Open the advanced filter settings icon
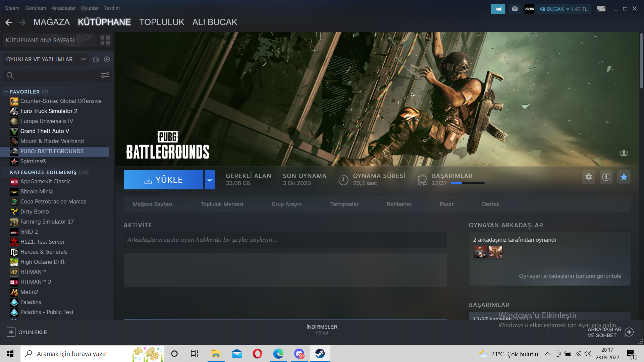Viewport: 644px width, 362px height. (105, 75)
